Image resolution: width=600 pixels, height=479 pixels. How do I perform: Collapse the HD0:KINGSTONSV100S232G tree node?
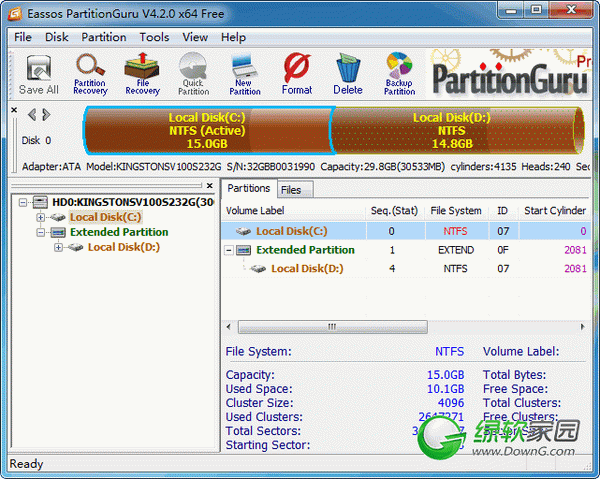[x=23, y=202]
